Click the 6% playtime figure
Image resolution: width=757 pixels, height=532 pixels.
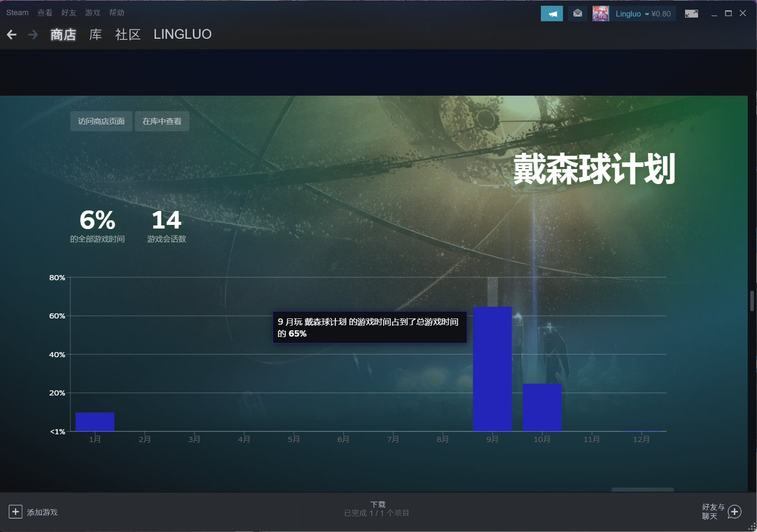click(x=97, y=220)
